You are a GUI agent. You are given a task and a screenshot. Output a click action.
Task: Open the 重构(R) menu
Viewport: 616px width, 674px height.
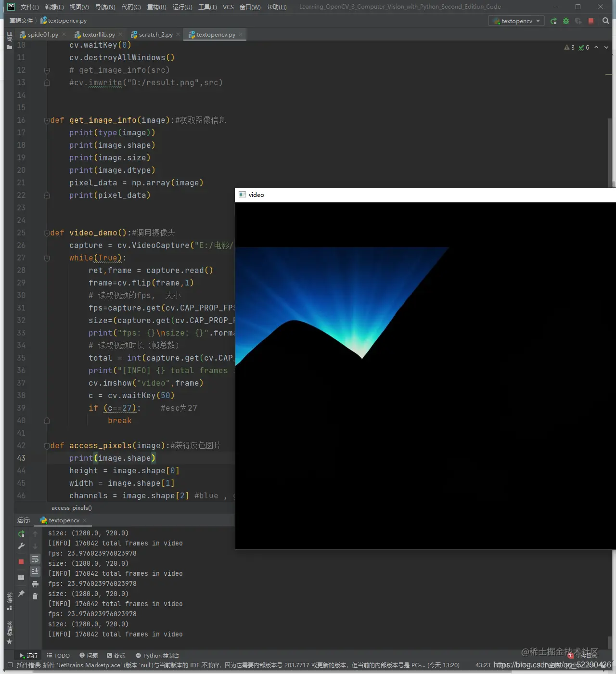click(156, 7)
